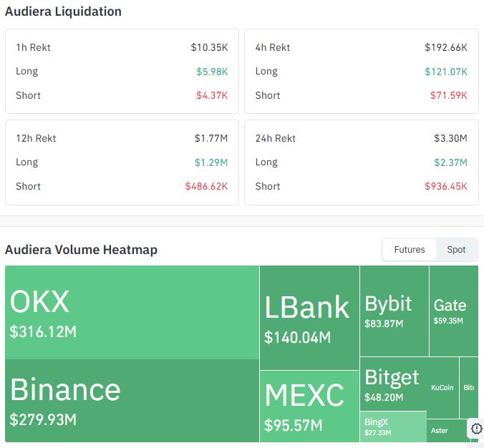This screenshot has height=448, width=484.
Task: Select the 1h Long value $5.98K
Action: click(212, 72)
